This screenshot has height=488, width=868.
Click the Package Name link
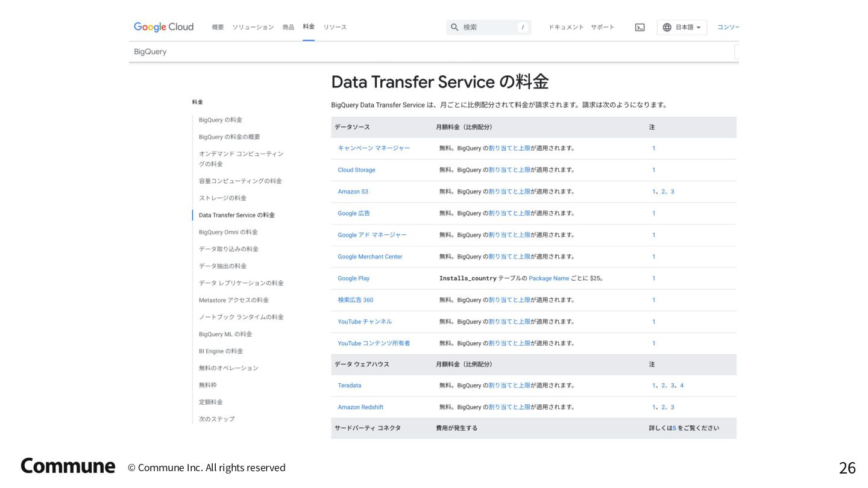(x=549, y=278)
